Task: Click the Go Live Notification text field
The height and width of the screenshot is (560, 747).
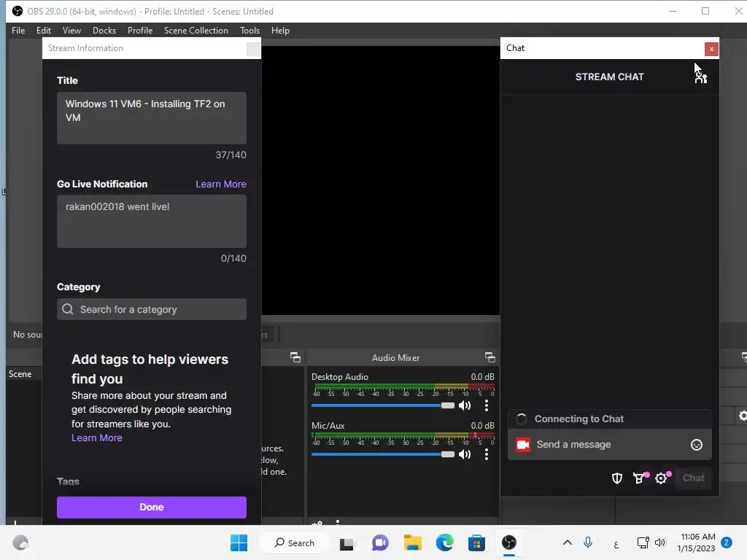Action: [152, 222]
